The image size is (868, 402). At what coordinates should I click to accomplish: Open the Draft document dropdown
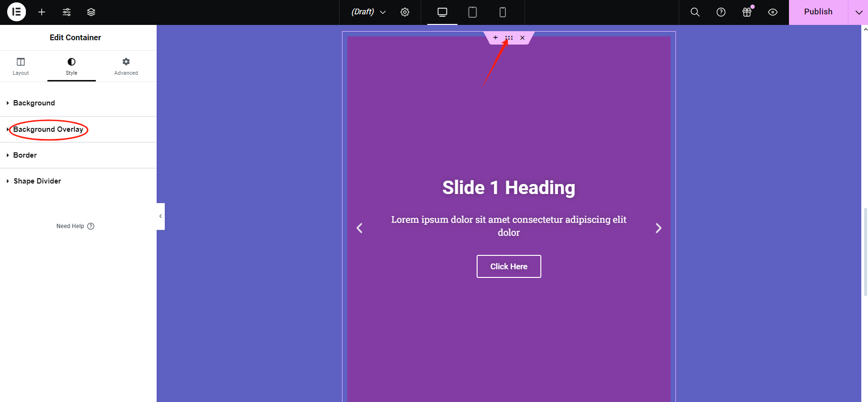(x=368, y=12)
